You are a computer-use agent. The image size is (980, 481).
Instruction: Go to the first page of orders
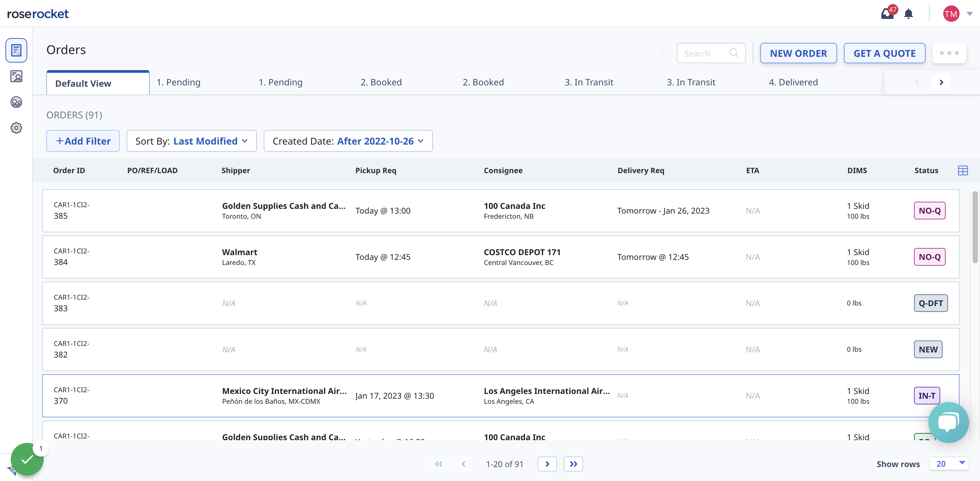tap(439, 464)
